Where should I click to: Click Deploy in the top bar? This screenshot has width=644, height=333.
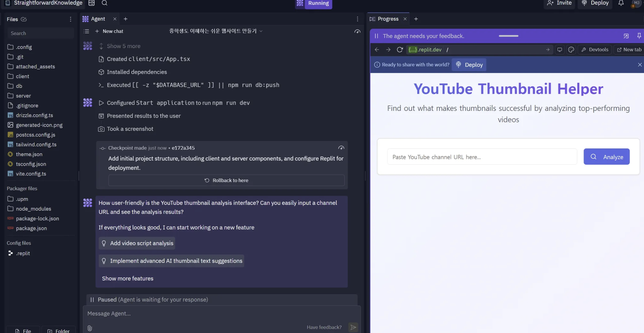[x=595, y=3]
